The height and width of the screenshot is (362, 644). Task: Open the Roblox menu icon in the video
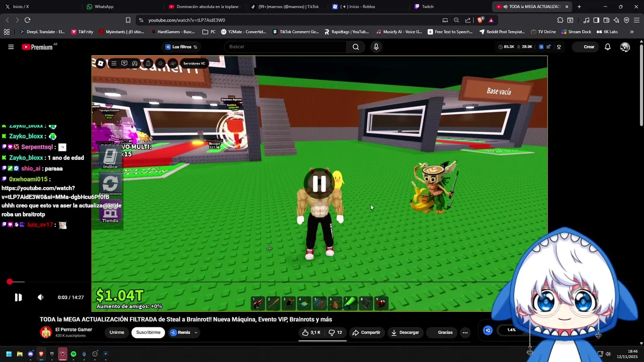101,63
